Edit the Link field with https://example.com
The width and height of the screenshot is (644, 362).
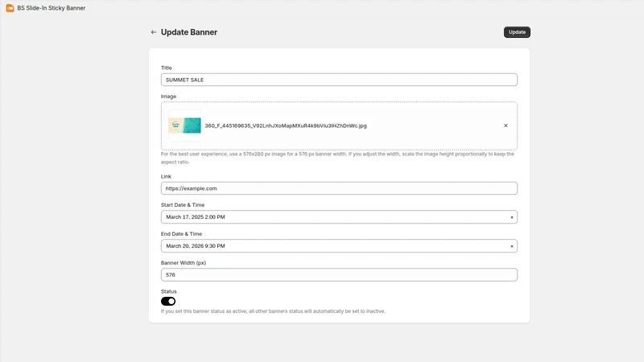[339, 188]
